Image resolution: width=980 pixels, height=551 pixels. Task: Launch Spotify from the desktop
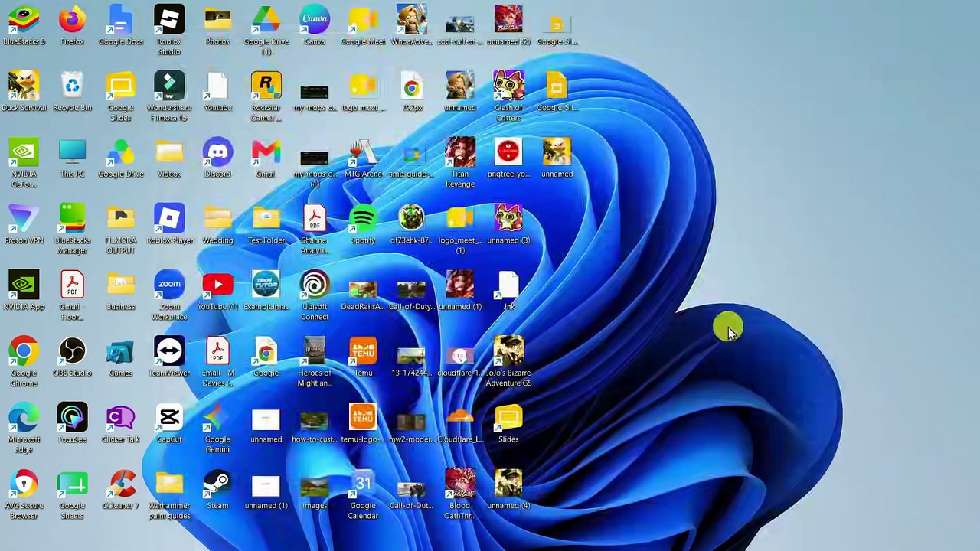[x=363, y=218]
